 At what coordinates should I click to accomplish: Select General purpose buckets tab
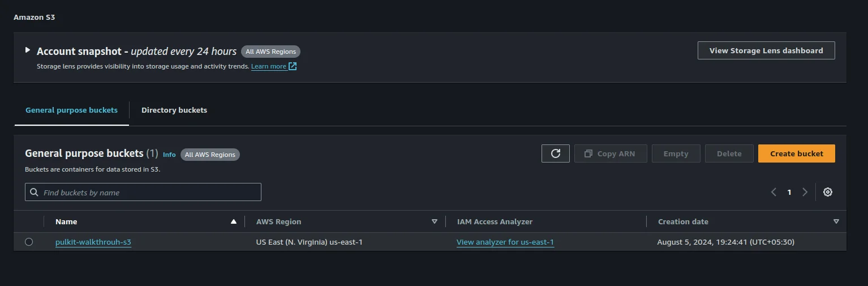[x=71, y=110]
